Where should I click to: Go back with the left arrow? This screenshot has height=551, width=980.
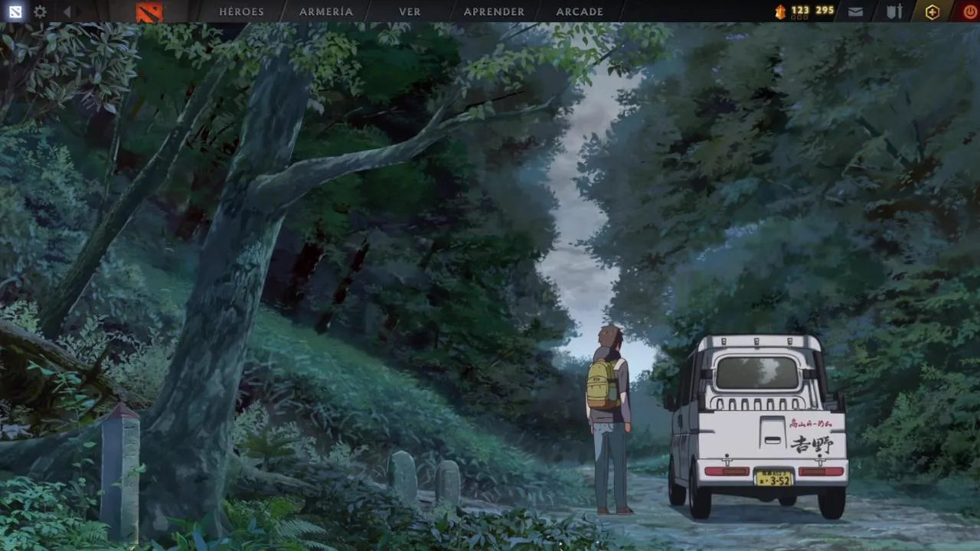click(67, 11)
